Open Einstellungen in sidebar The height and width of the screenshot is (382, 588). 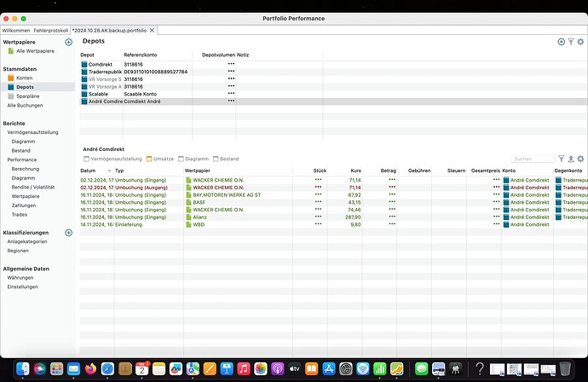[x=22, y=286]
